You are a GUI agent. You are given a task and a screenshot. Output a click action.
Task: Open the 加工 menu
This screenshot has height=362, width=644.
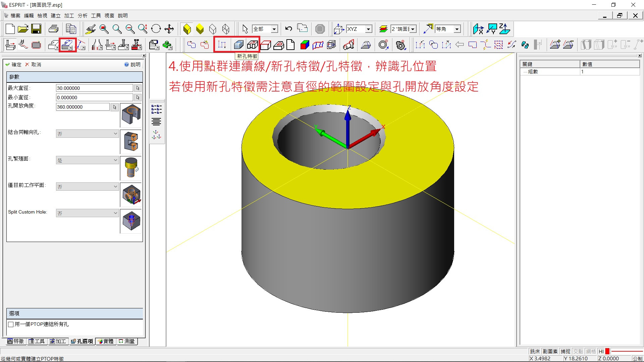click(x=69, y=15)
